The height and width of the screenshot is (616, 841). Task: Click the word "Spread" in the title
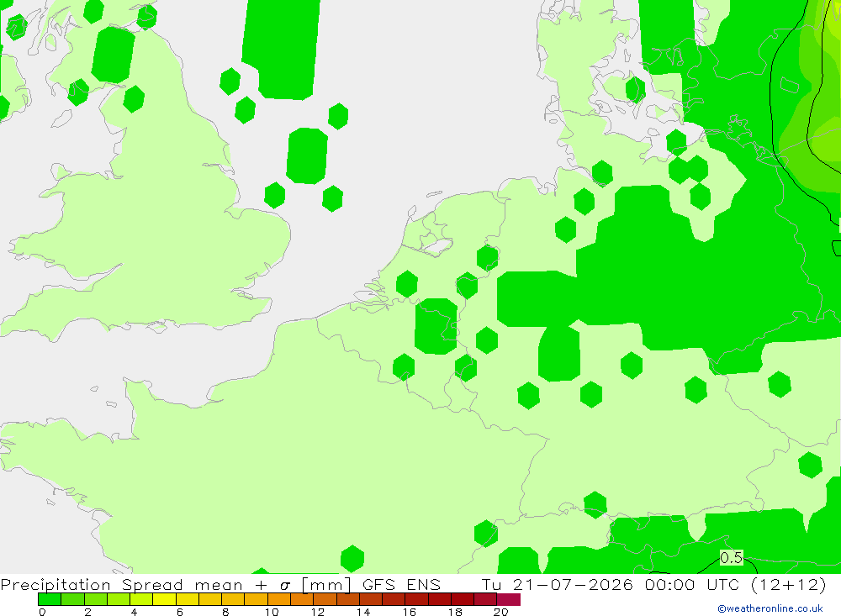tap(152, 585)
